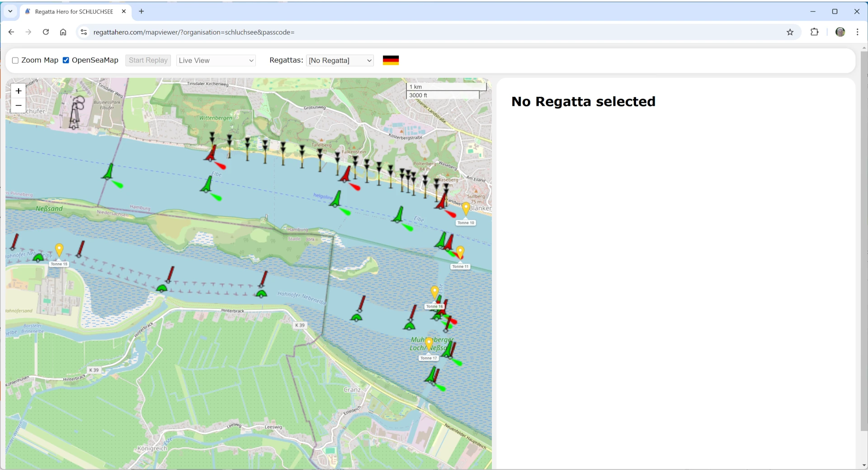Viewport: 868px width, 470px height.
Task: Click the yellow Tonne 17 map marker
Action: [x=429, y=343]
